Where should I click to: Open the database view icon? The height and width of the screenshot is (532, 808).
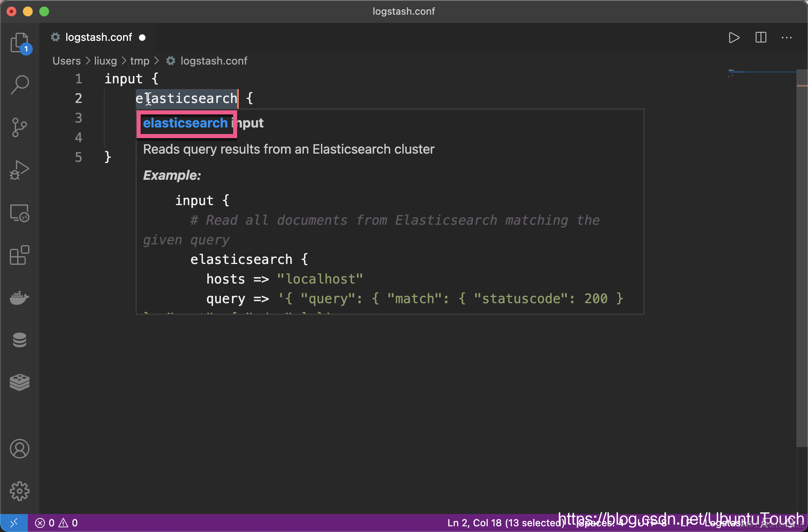point(19,340)
